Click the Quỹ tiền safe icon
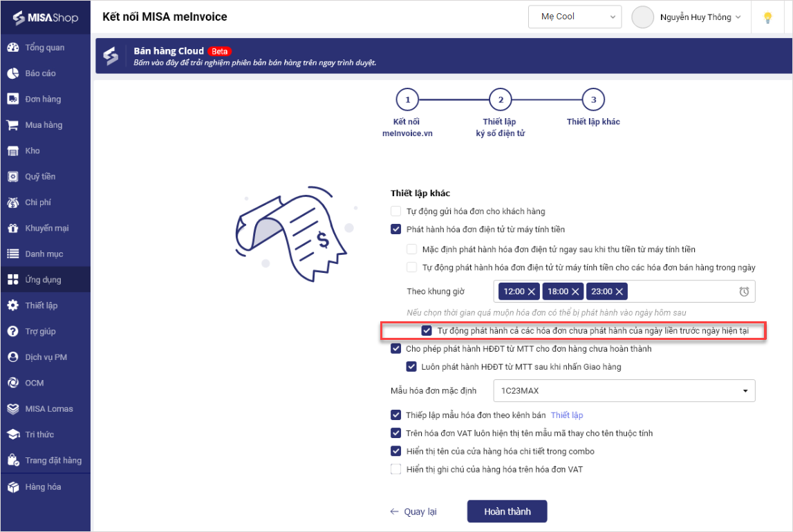 pos(12,176)
